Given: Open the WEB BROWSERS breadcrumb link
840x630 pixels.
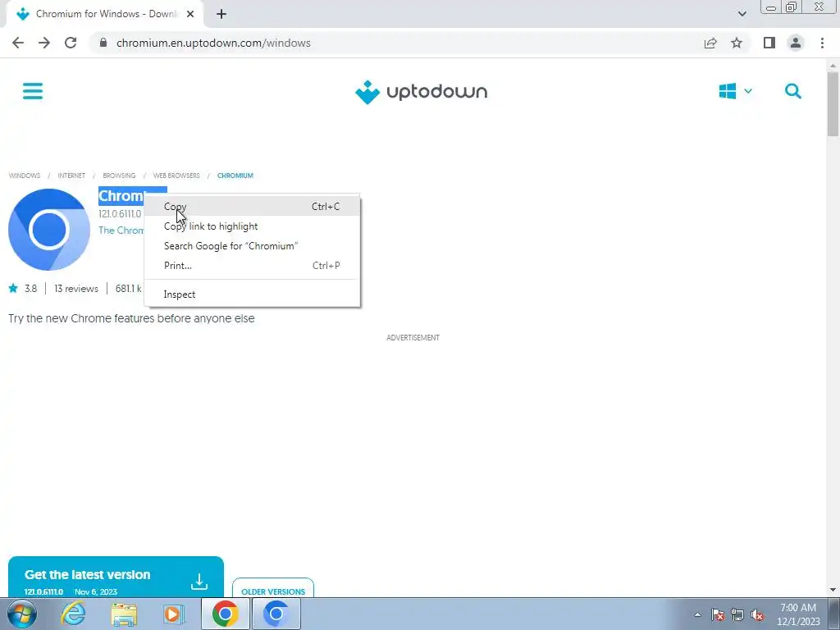Looking at the screenshot, I should 176,176.
